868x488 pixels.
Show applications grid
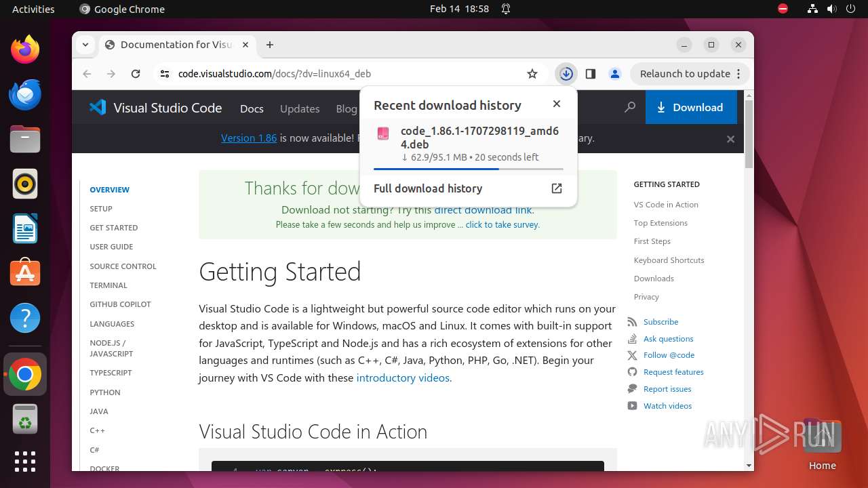pos(25,462)
